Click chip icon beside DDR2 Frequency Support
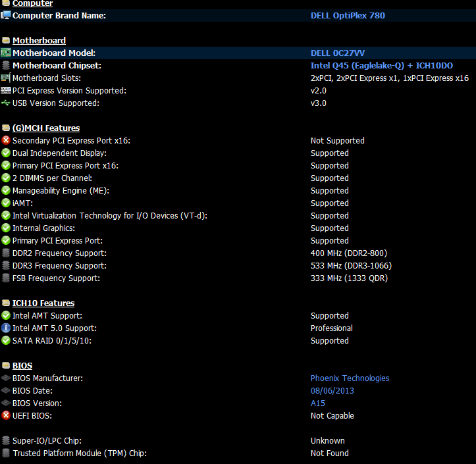The width and height of the screenshot is (476, 464). click(x=6, y=253)
